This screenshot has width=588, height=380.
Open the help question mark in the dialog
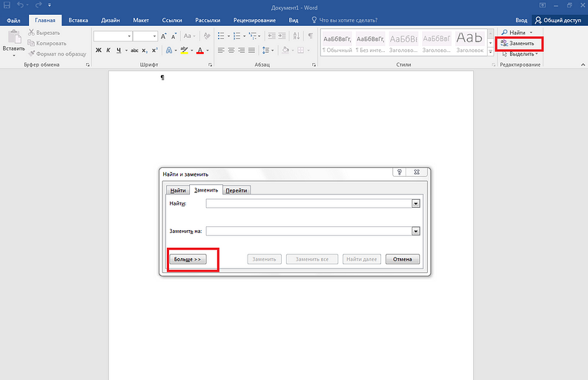point(400,172)
